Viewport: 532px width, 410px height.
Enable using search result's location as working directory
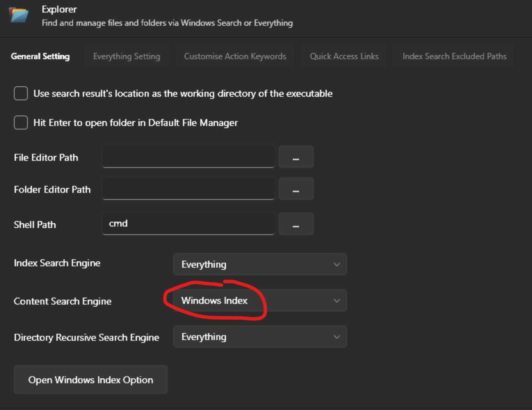click(x=21, y=93)
